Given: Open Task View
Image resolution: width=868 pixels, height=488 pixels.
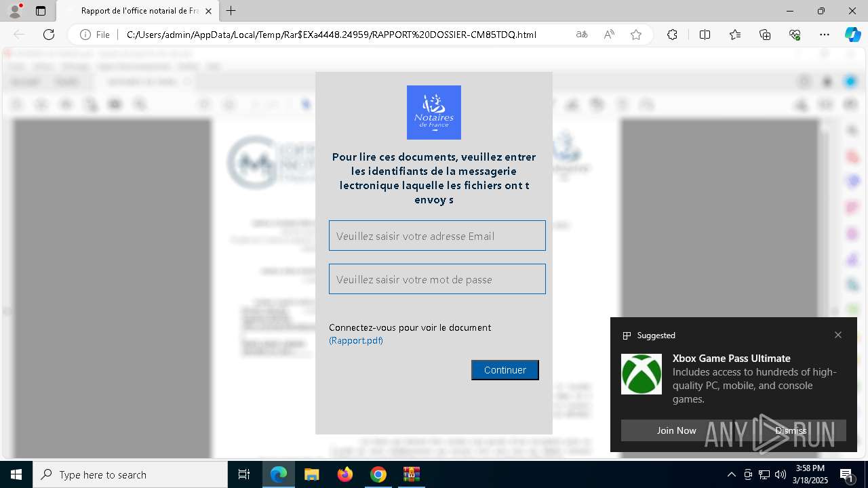Looking at the screenshot, I should [244, 474].
